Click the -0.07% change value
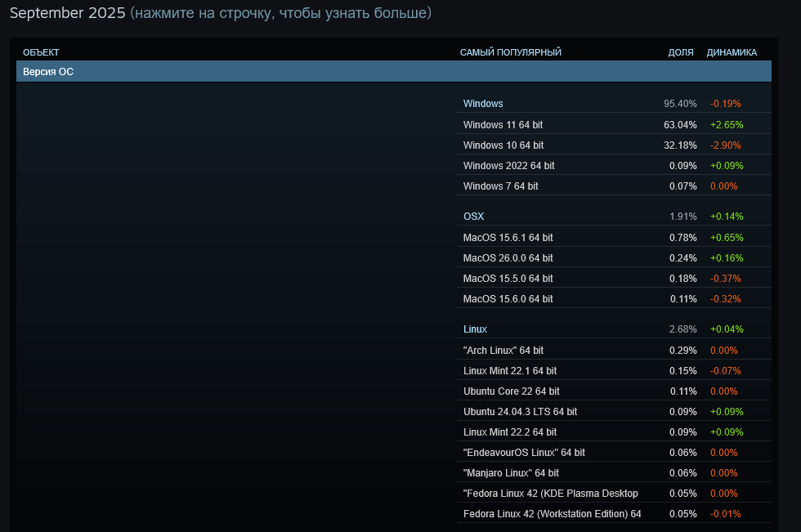Image resolution: width=801 pixels, height=532 pixels. click(x=726, y=371)
